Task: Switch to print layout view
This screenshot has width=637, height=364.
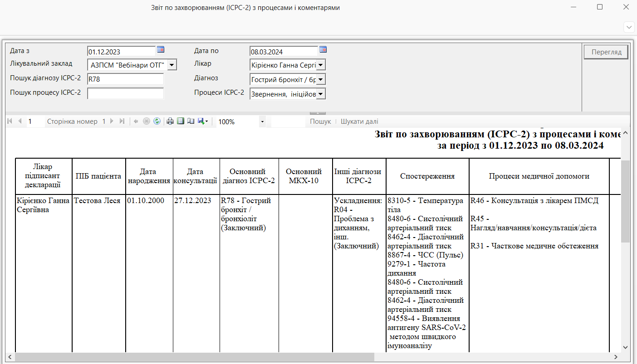Action: click(181, 121)
